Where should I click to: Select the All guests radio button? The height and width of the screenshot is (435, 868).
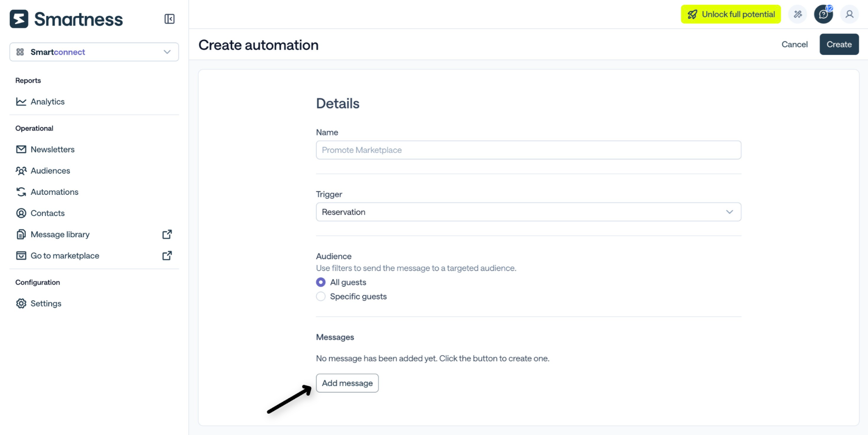[x=321, y=282]
